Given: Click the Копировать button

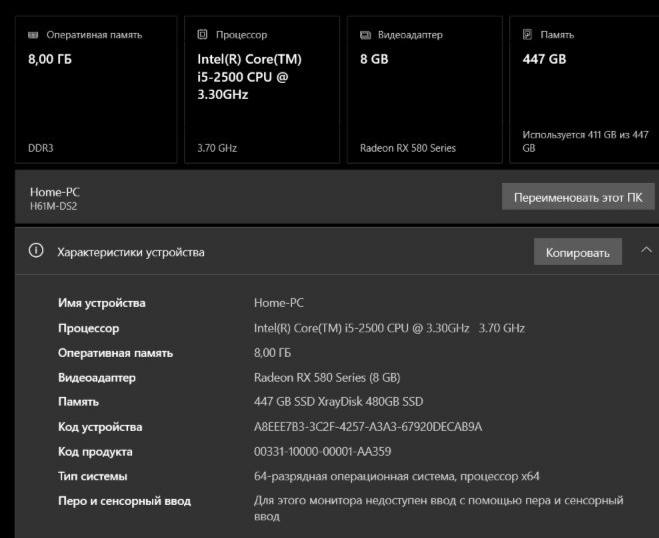Looking at the screenshot, I should (x=577, y=252).
